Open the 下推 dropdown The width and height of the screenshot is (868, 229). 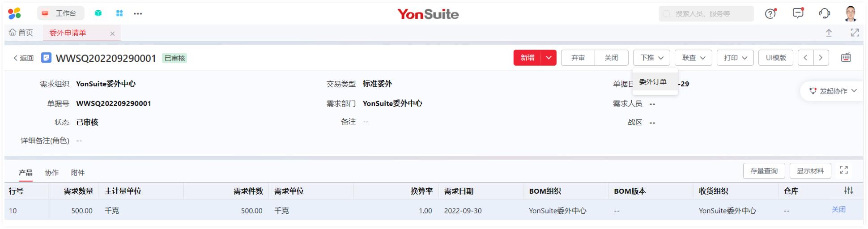[x=651, y=58]
